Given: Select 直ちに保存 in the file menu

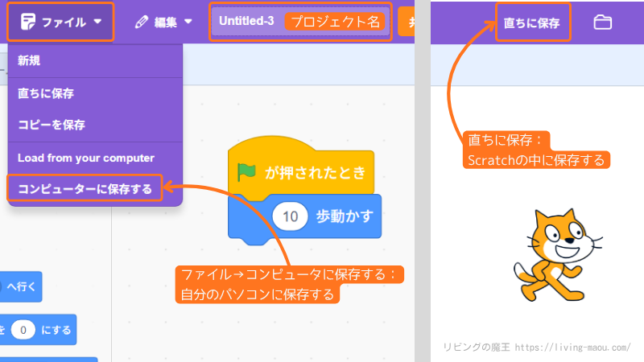Looking at the screenshot, I should (46, 93).
